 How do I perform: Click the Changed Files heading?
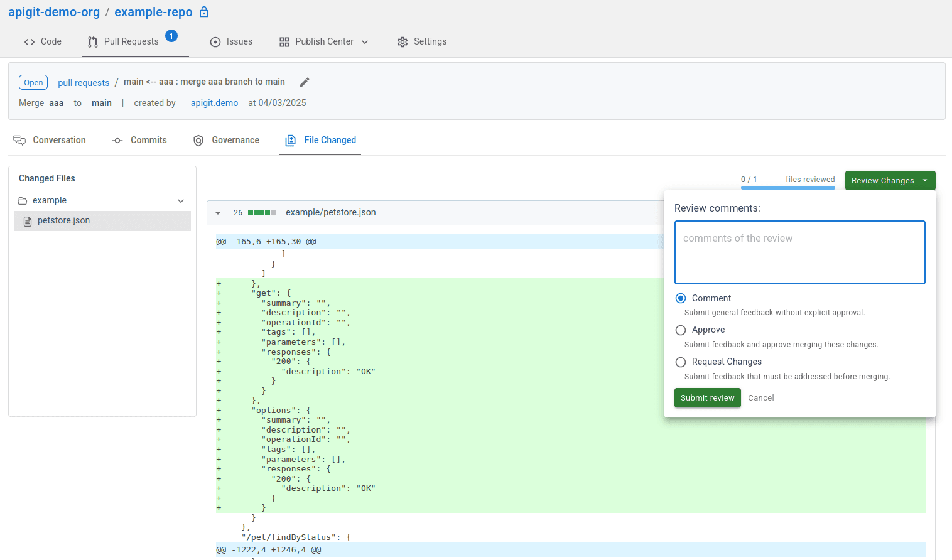(47, 178)
